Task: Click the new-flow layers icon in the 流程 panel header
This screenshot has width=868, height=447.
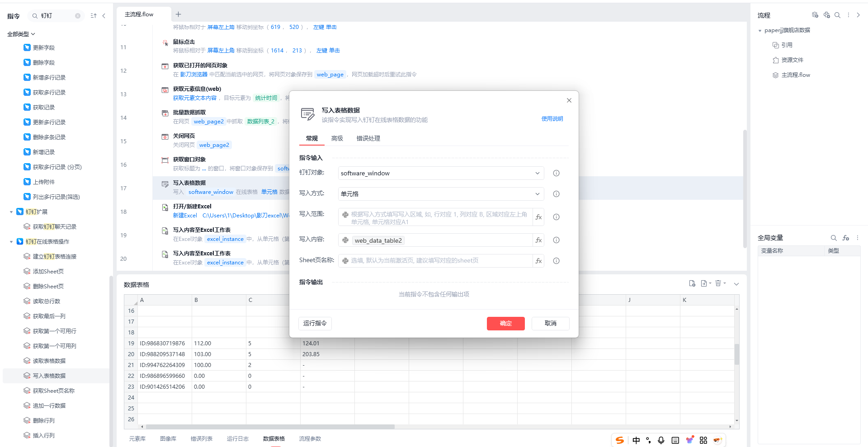Action: tap(815, 15)
